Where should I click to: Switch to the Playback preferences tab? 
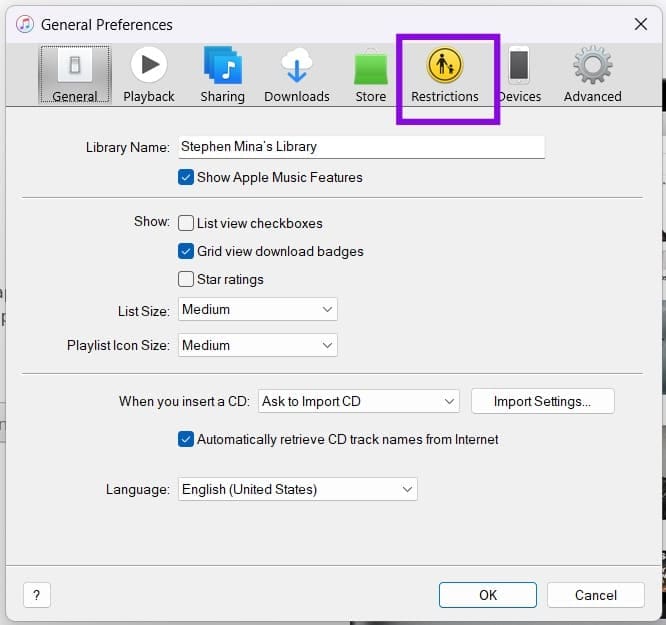point(149,75)
